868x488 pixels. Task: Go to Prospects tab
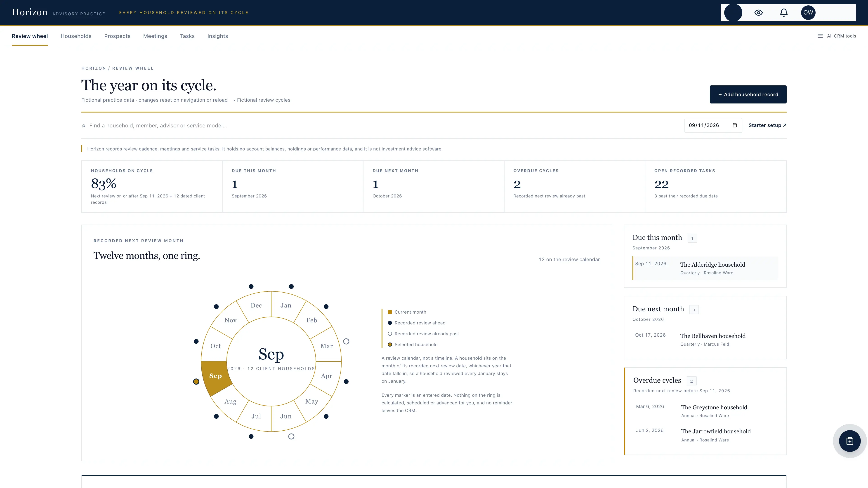pos(117,36)
